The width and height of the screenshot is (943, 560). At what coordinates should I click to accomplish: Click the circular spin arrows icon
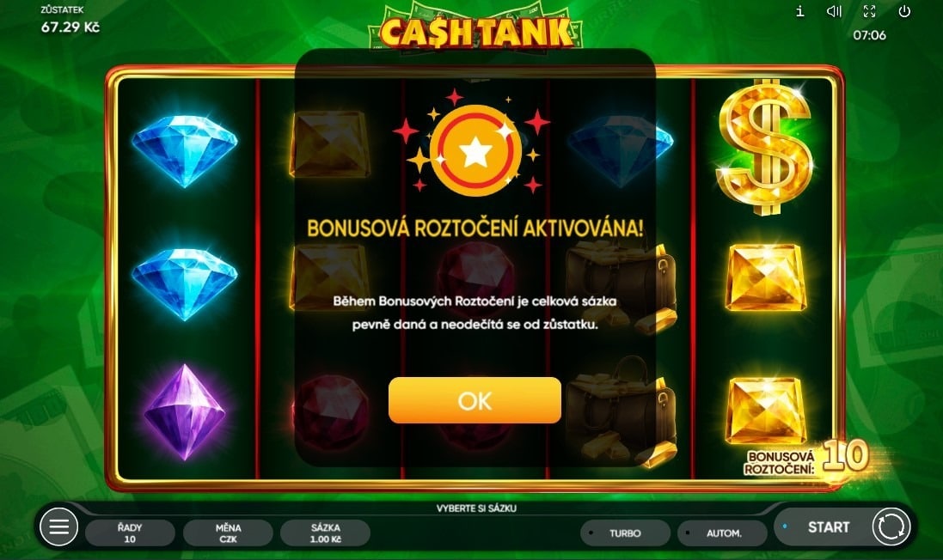point(891,527)
